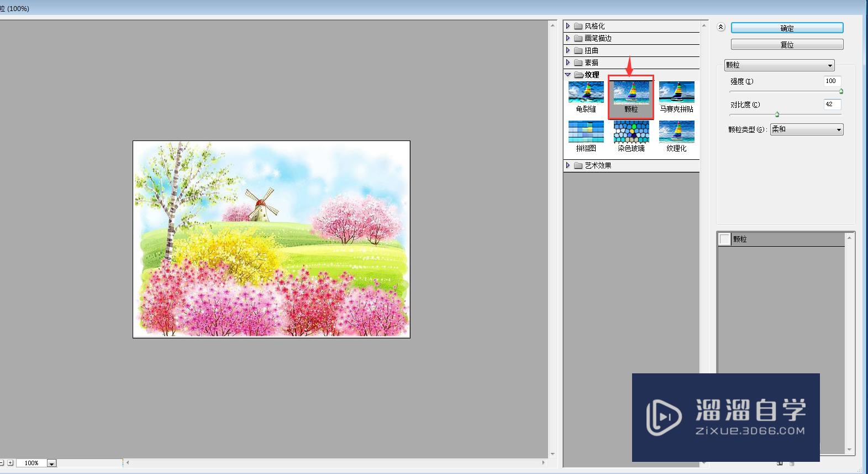Image resolution: width=868 pixels, height=474 pixels.
Task: Open the 颗粒类型 dropdown showing 柔和
Action: pyautogui.click(x=807, y=129)
